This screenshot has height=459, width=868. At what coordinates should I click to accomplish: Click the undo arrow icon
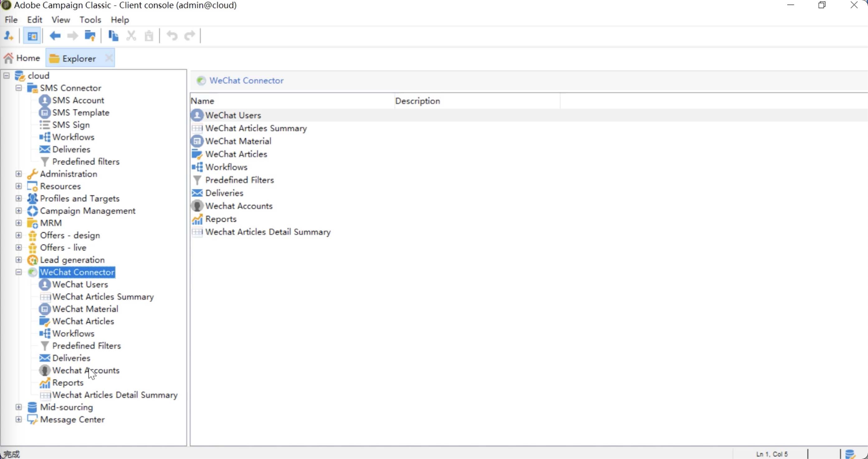[172, 36]
